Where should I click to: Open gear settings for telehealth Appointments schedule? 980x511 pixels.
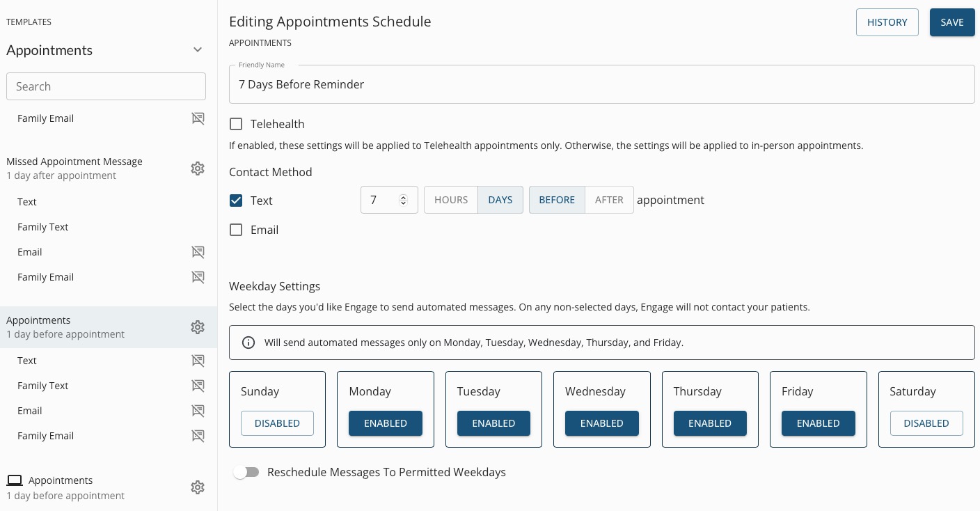click(198, 487)
